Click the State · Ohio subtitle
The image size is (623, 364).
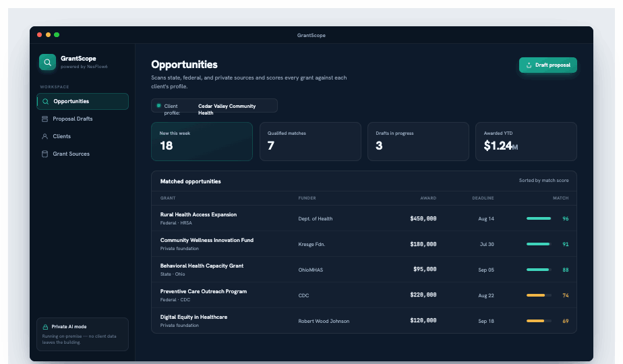pyautogui.click(x=173, y=274)
